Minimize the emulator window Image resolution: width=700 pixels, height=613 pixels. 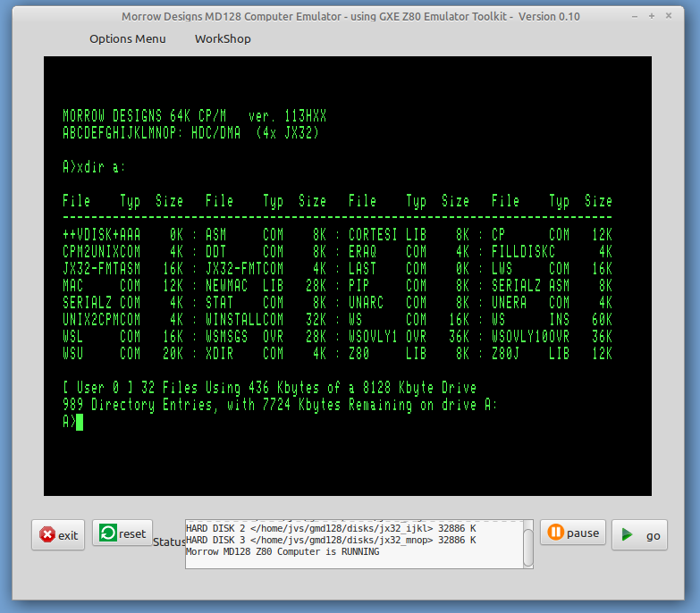635,16
